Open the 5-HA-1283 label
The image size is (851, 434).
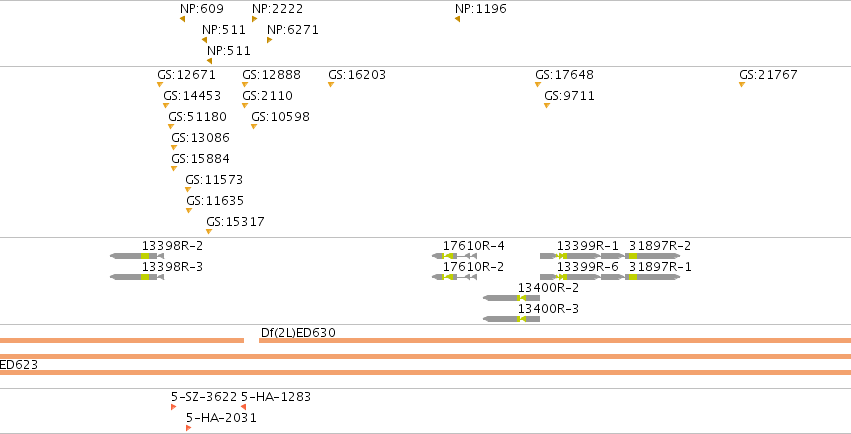(276, 397)
